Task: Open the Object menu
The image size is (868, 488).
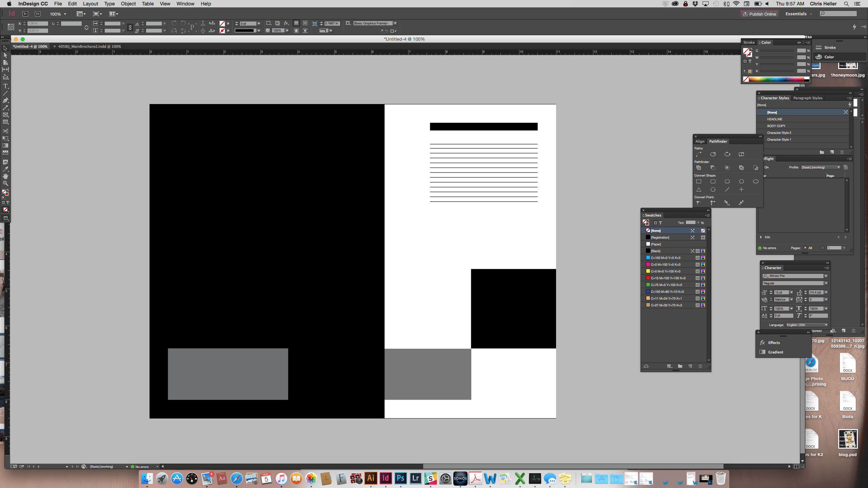Action: [128, 4]
